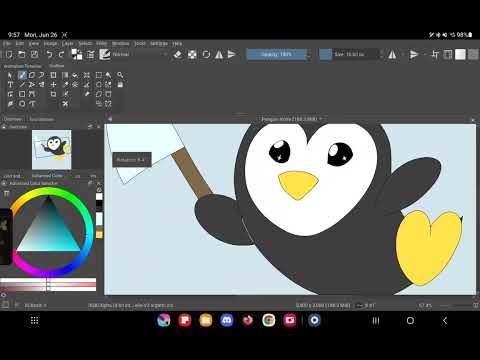Toggle wrap-around mode icon in toolbar
Image resolution: width=480 pixels, height=360 pixels.
pos(435,54)
